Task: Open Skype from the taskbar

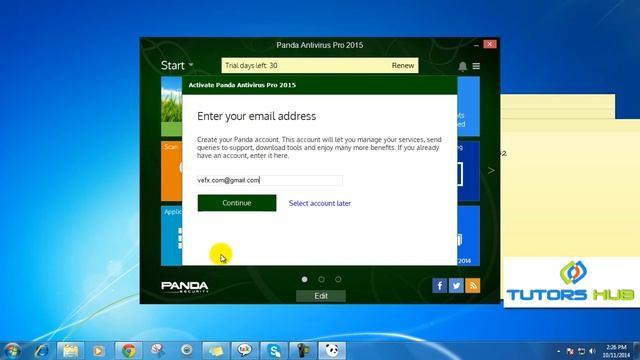Action: (274, 351)
